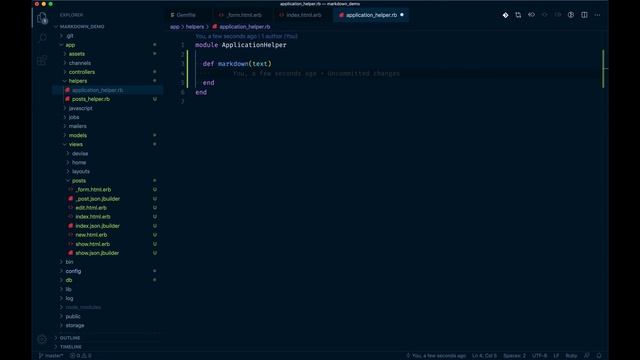The height and width of the screenshot is (360, 640).
Task: Collapse the posts folder
Action: (79, 180)
